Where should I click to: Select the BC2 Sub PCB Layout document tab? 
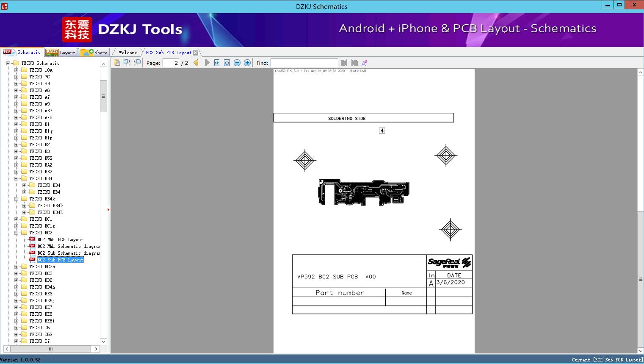click(169, 53)
